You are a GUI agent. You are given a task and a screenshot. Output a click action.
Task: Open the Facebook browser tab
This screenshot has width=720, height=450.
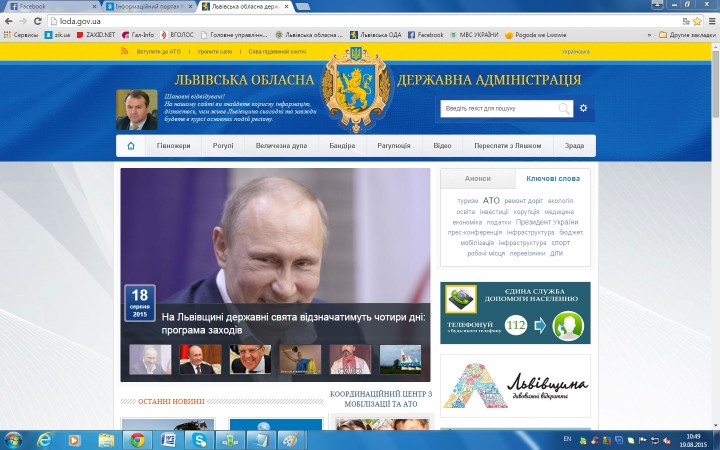pyautogui.click(x=50, y=6)
